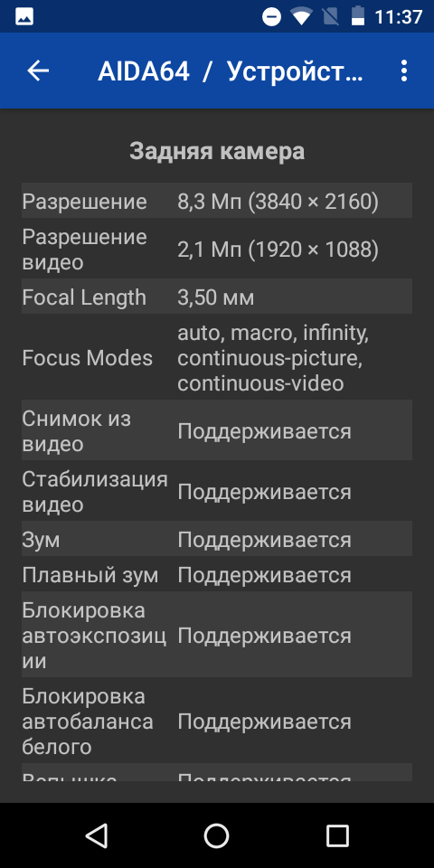Viewport: 434px width, 868px height.
Task: Select the Focal Length 3,50 мм row
Action: 217,297
